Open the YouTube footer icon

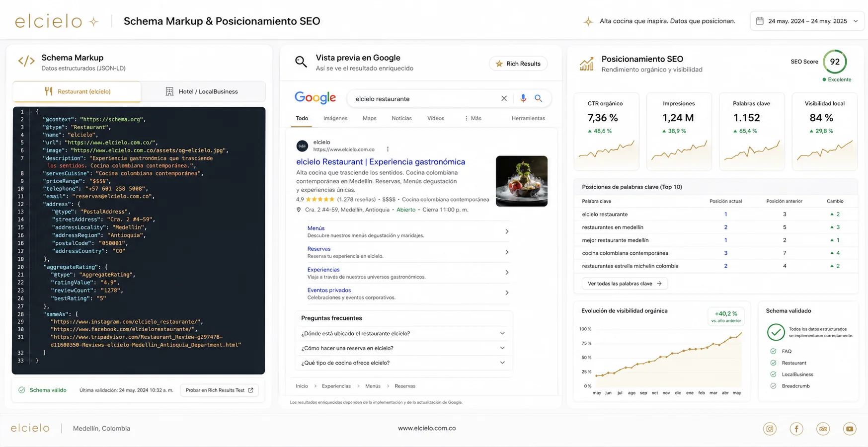[x=850, y=429]
